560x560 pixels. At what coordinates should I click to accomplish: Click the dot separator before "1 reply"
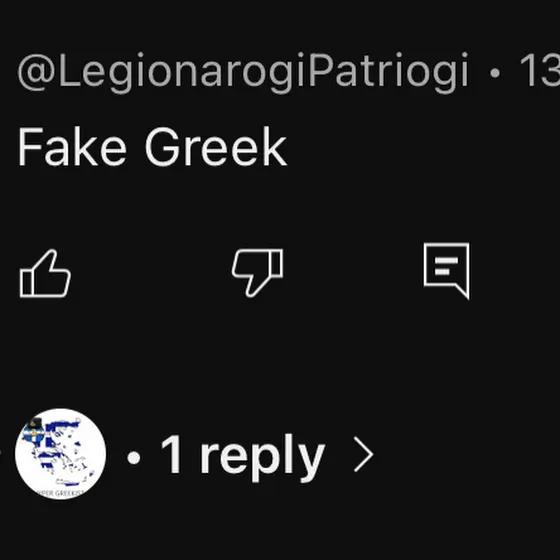134,458
